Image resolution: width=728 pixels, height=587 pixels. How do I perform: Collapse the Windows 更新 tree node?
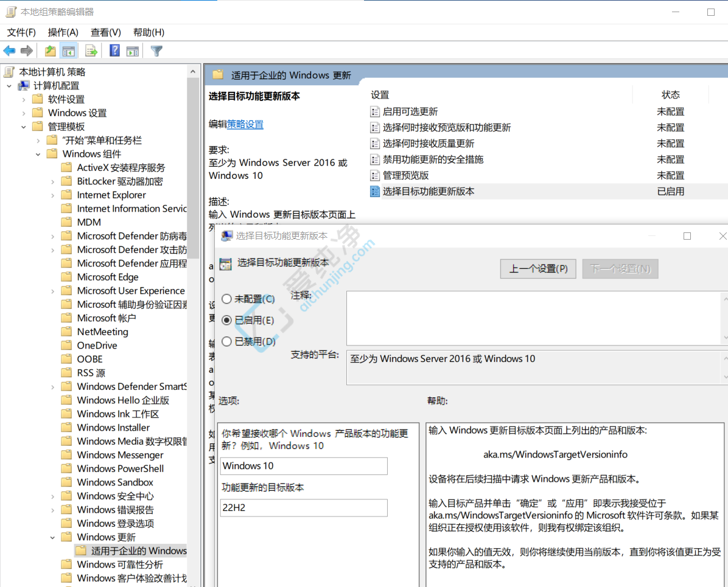coord(52,537)
